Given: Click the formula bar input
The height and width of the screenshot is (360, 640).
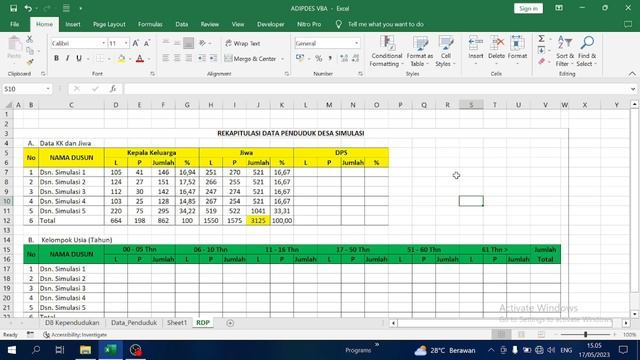Looking at the screenshot, I should (x=376, y=89).
